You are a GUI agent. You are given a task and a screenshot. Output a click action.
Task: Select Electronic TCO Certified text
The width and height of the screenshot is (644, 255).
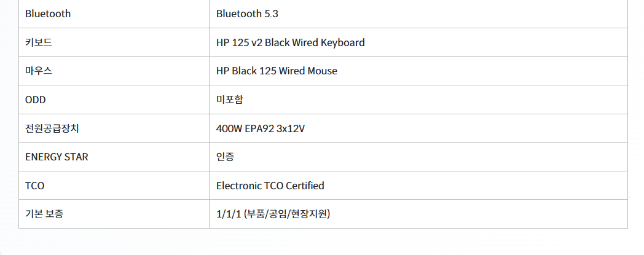coord(270,186)
